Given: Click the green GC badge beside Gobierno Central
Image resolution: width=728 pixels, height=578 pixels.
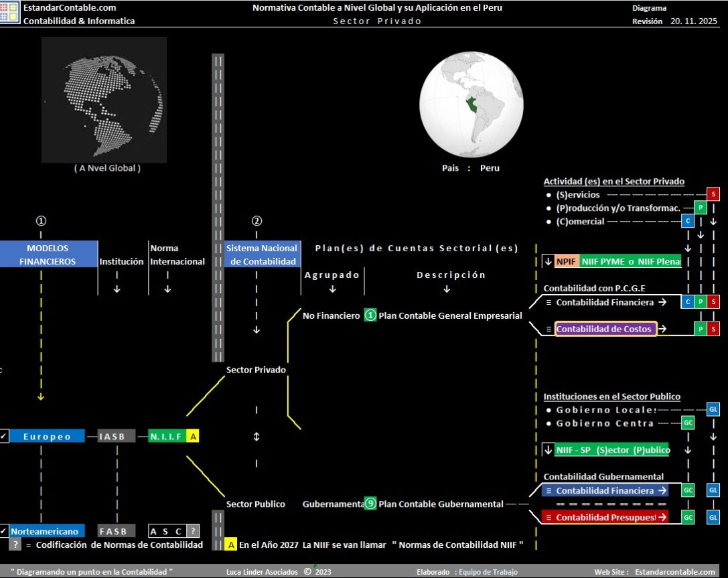Looking at the screenshot, I should click(688, 423).
